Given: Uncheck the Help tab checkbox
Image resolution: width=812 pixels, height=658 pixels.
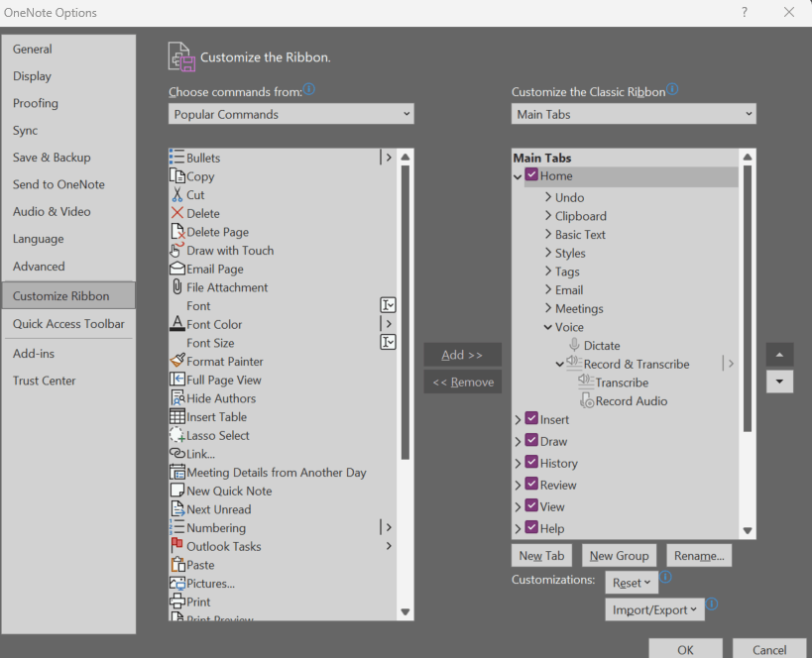Looking at the screenshot, I should 531,526.
